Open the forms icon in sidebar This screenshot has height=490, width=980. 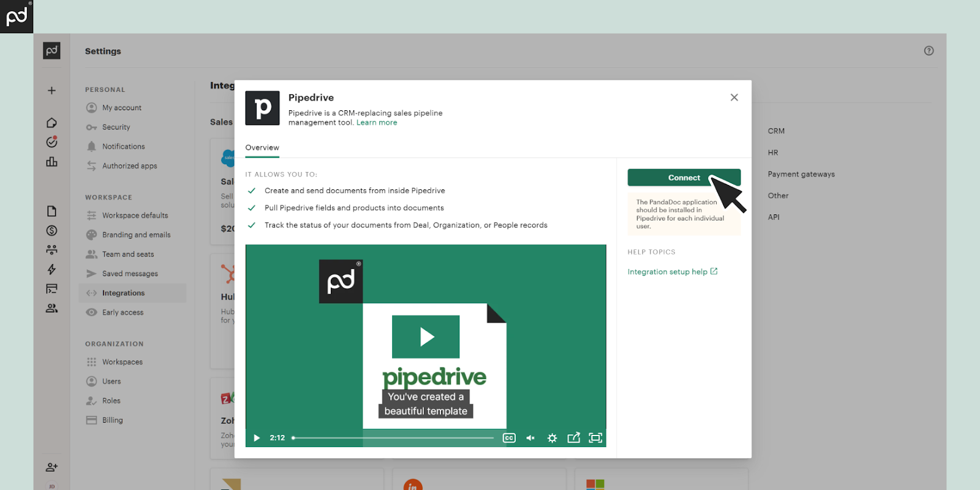click(51, 289)
